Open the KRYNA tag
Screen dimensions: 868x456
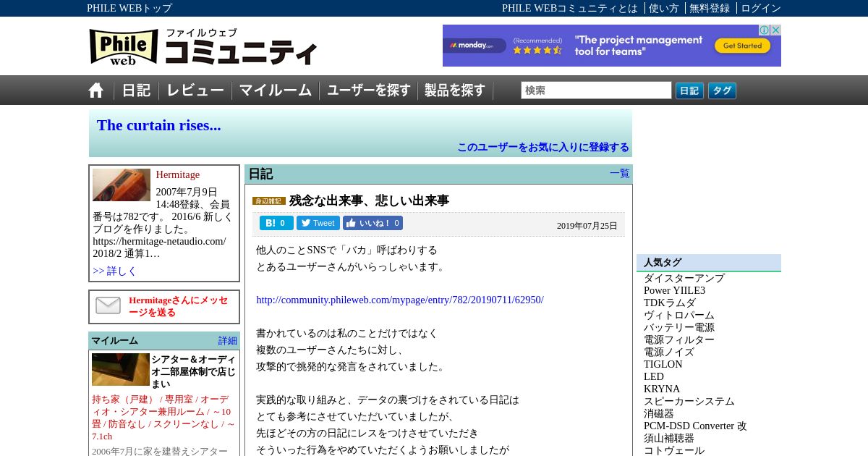tap(662, 389)
